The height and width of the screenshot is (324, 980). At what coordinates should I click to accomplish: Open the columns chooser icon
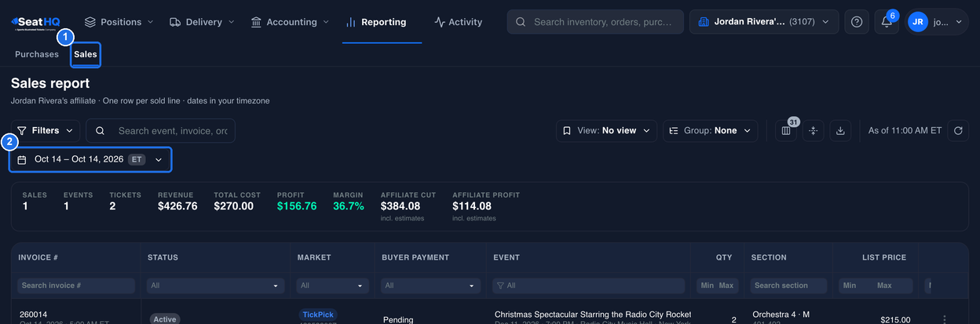click(x=786, y=131)
